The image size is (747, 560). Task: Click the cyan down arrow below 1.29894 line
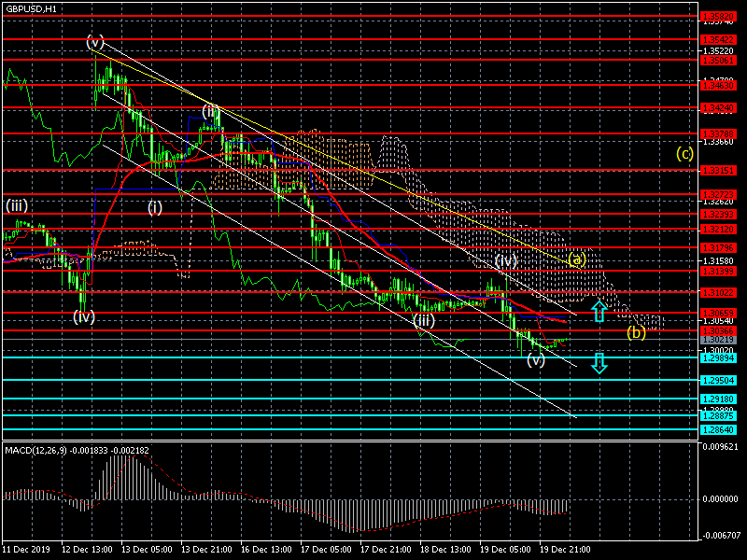[x=599, y=363]
